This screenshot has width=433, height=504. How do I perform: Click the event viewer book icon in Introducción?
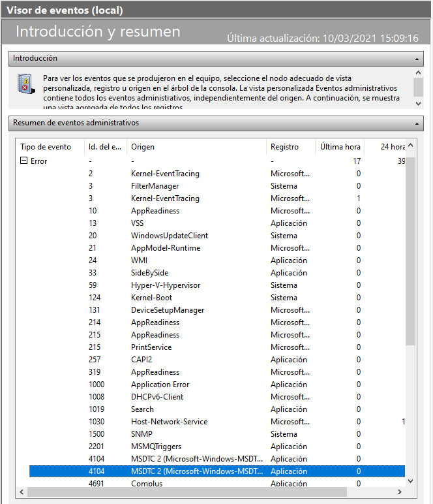[x=25, y=84]
